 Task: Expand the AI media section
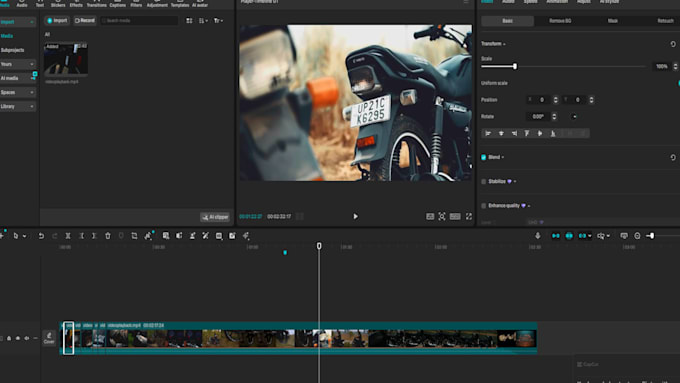click(18, 78)
